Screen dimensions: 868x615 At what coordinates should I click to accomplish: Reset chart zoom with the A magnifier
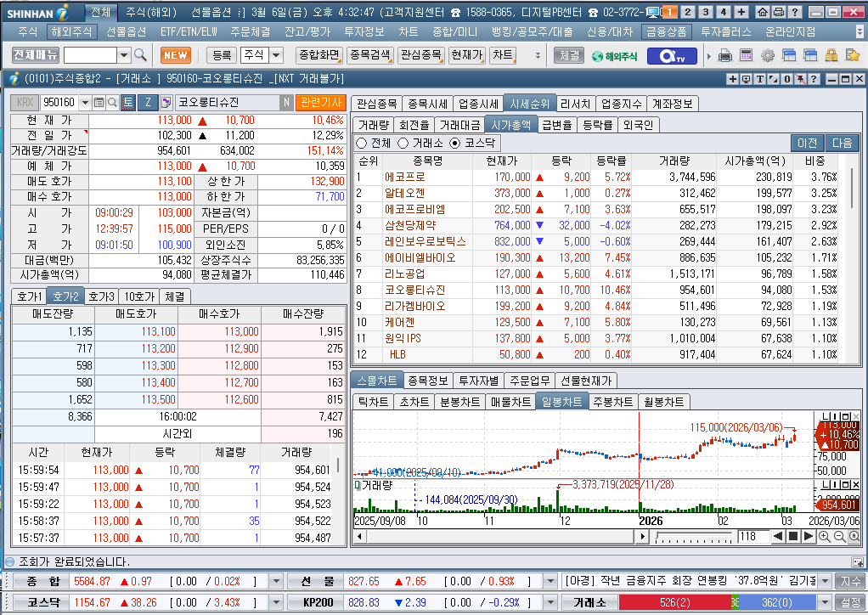coord(854,536)
